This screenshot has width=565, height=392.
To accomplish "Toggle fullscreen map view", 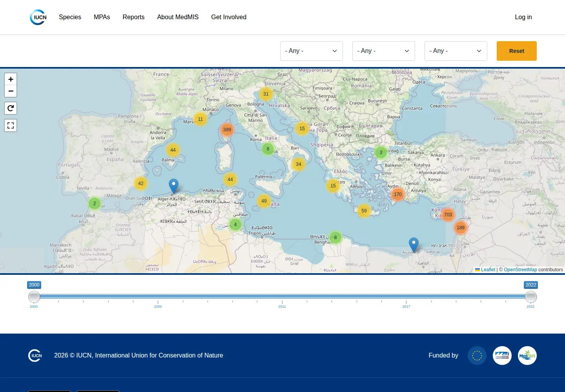I will point(11,125).
